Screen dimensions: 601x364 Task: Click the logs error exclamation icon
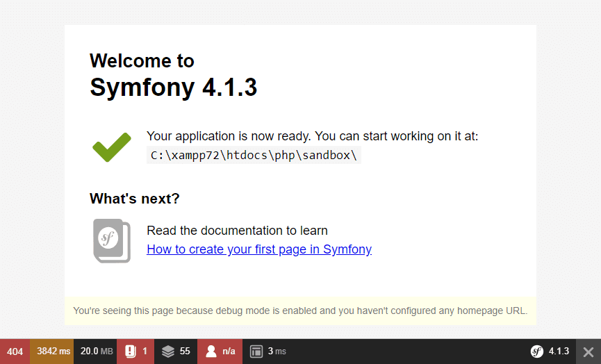coord(131,351)
